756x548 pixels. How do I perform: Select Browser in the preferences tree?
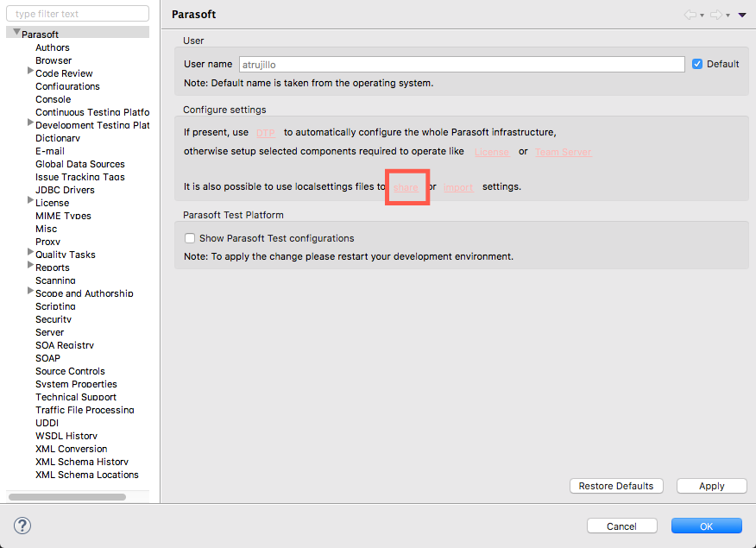click(x=54, y=60)
